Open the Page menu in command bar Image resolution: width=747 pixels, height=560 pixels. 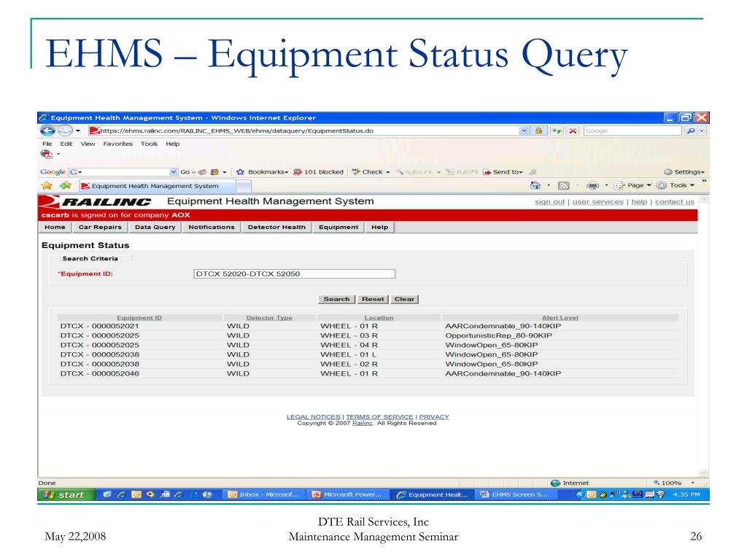pos(632,185)
